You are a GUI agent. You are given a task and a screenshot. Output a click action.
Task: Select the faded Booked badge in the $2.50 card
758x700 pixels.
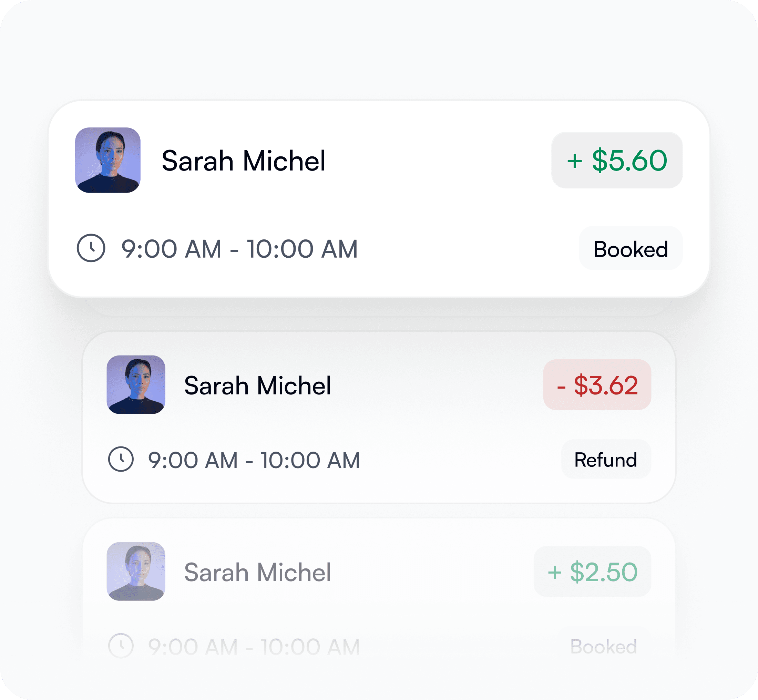click(603, 646)
